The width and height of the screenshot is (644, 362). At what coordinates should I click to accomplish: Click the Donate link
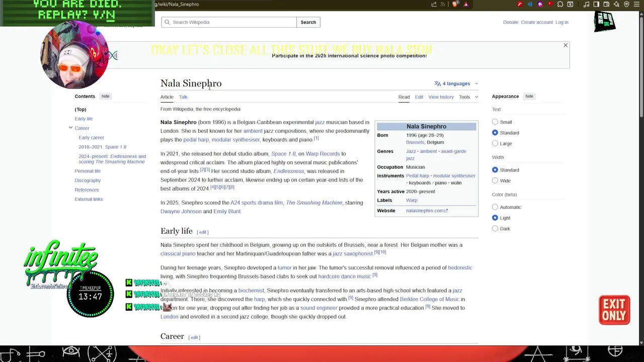pos(510,22)
